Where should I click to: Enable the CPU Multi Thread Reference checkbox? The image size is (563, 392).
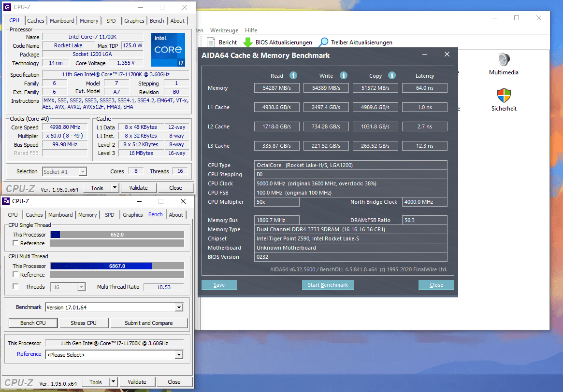16,275
